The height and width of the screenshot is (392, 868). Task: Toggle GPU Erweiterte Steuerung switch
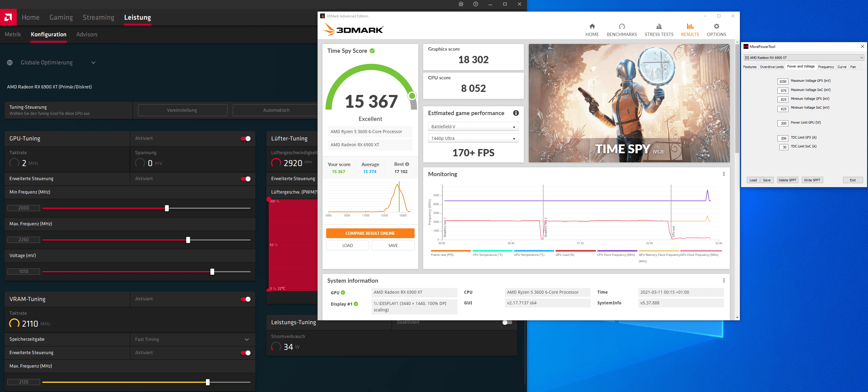point(246,179)
